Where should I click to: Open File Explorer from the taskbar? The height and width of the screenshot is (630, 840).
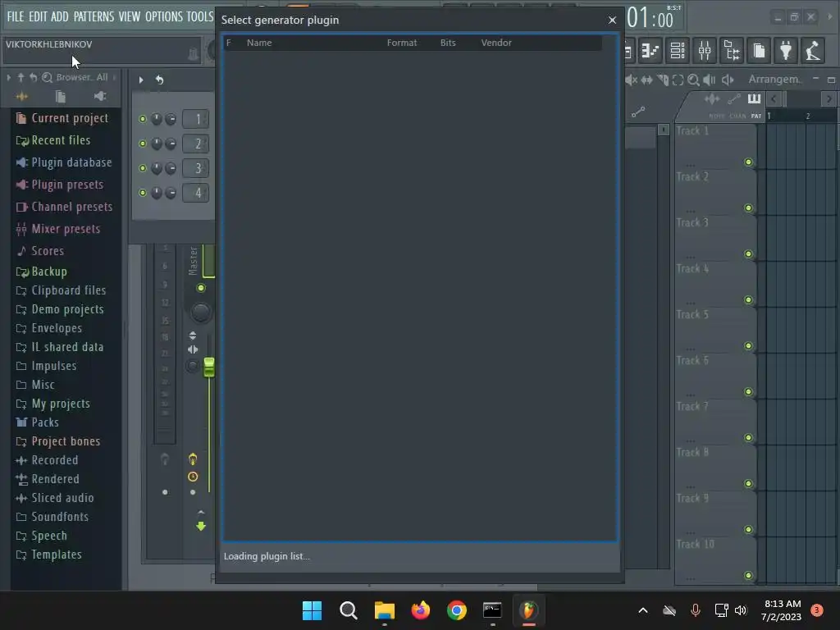click(x=384, y=610)
